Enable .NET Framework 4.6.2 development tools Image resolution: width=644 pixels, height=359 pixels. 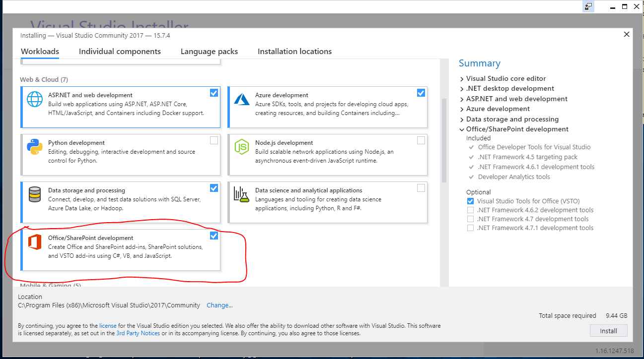click(x=470, y=210)
